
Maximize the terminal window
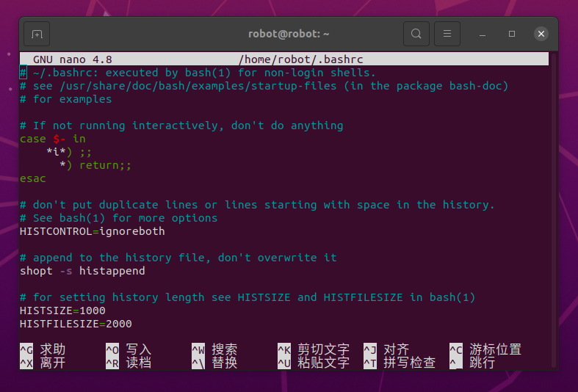click(512, 34)
